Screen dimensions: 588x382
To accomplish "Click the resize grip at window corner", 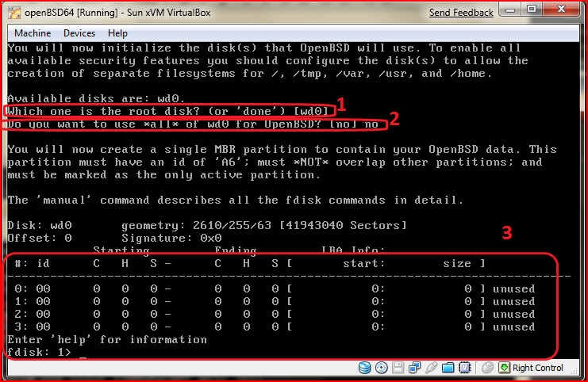I will click(575, 370).
